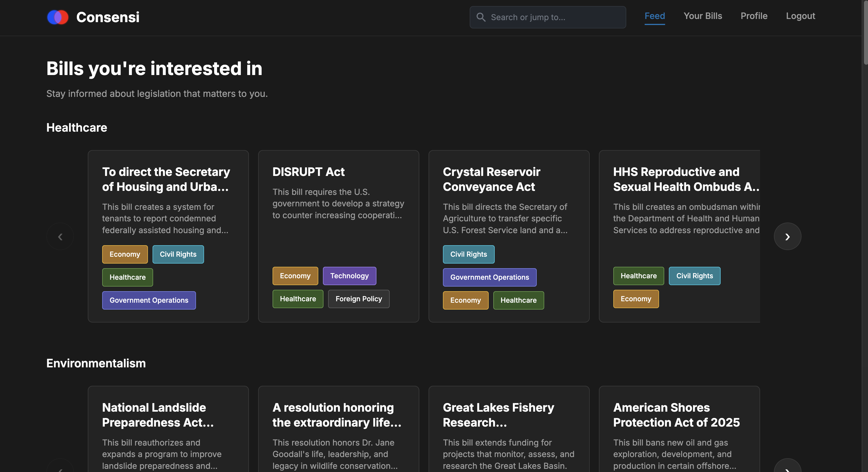Click Environmentalism carousel right chevron
This screenshot has width=868, height=472.
point(787,467)
